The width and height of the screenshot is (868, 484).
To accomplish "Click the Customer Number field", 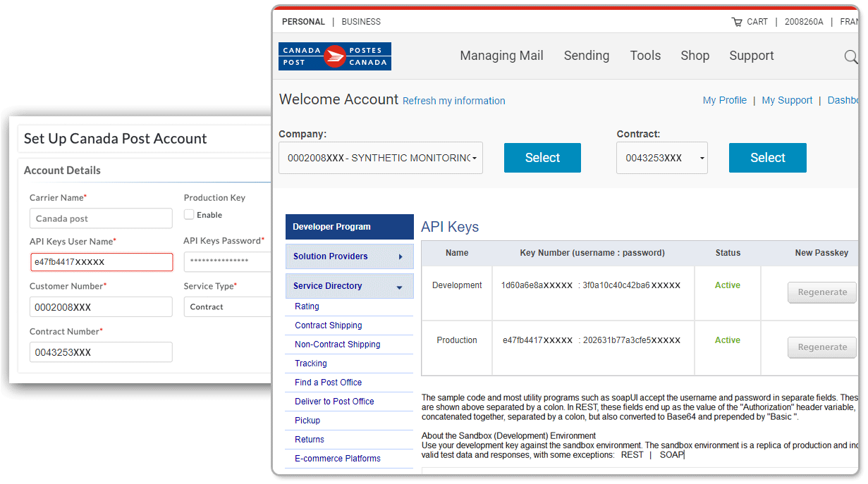I will point(101,307).
